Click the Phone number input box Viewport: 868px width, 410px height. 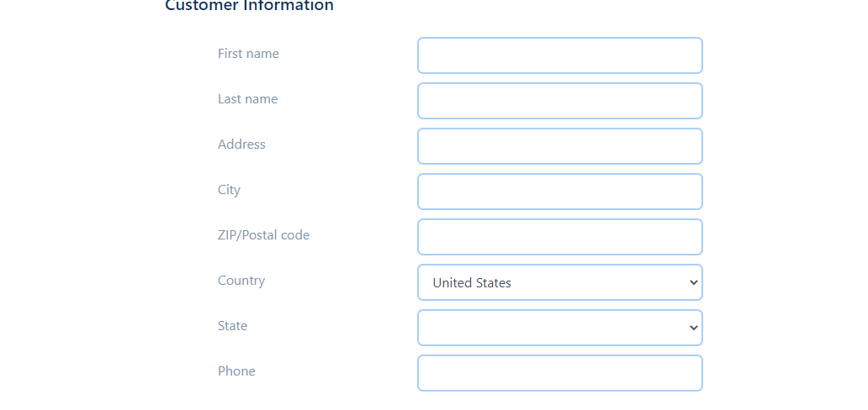point(559,373)
